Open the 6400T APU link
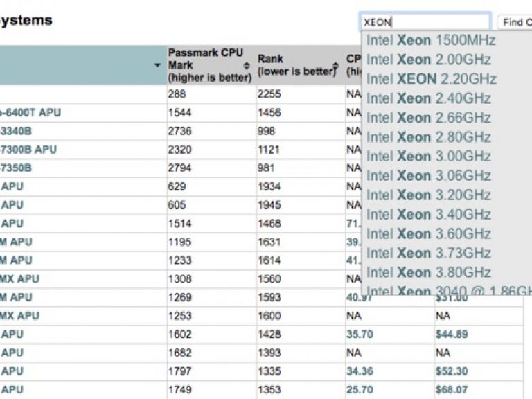This screenshot has width=532, height=399. click(x=30, y=113)
